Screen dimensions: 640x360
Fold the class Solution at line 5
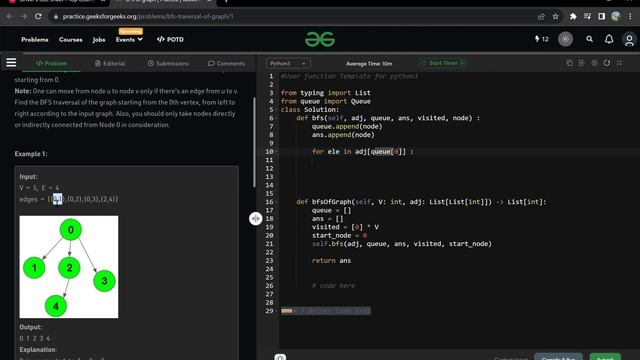[x=277, y=109]
